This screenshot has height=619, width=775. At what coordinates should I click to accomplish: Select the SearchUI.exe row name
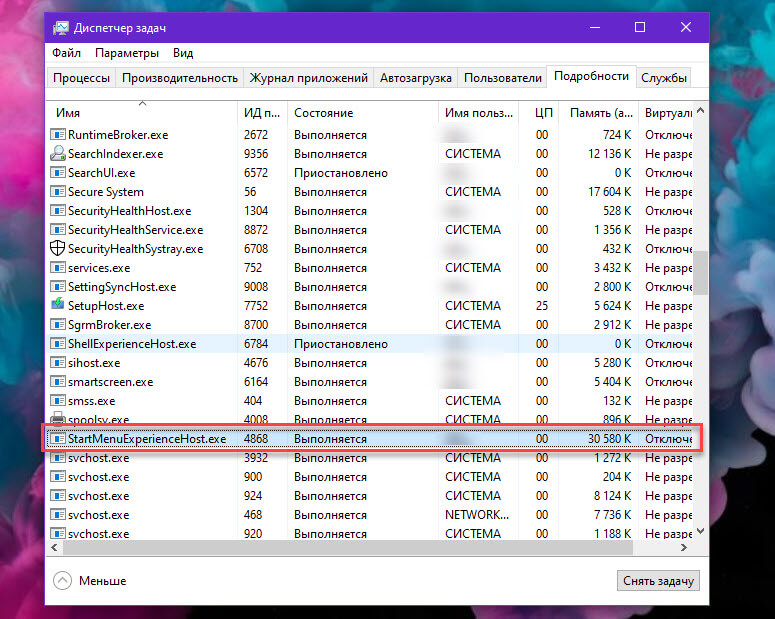pyautogui.click(x=101, y=173)
